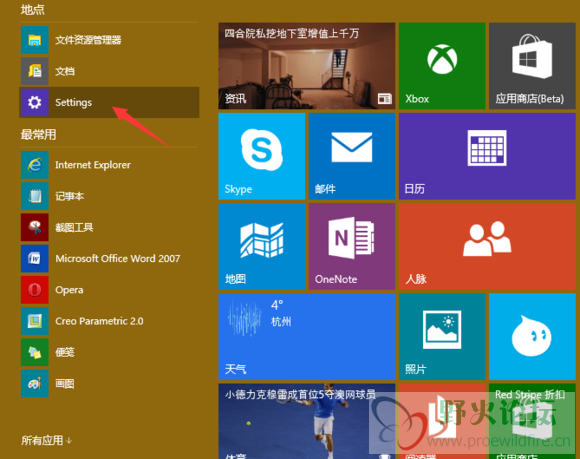Click the 截图工具 label text
Image resolution: width=580 pixels, height=459 pixels.
[74, 227]
